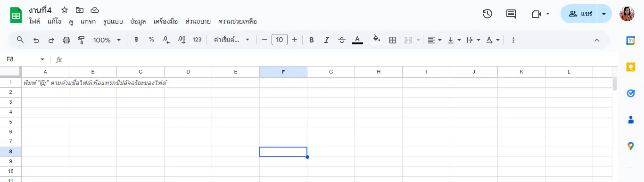
Task: Toggle bold formatting
Action: tap(311, 40)
